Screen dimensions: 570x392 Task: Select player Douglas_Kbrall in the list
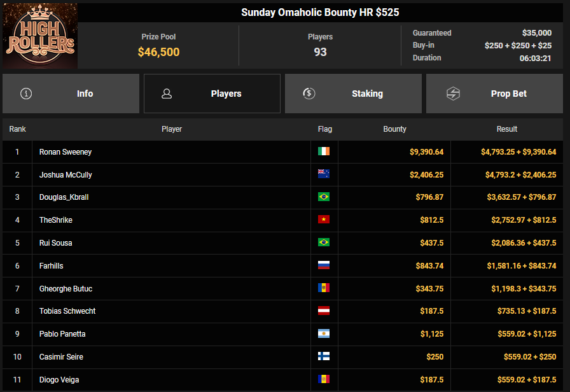tap(64, 197)
